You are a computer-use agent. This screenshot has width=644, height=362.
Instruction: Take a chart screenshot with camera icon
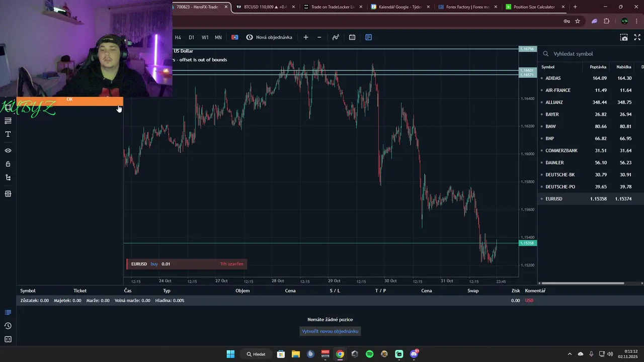tap(624, 37)
